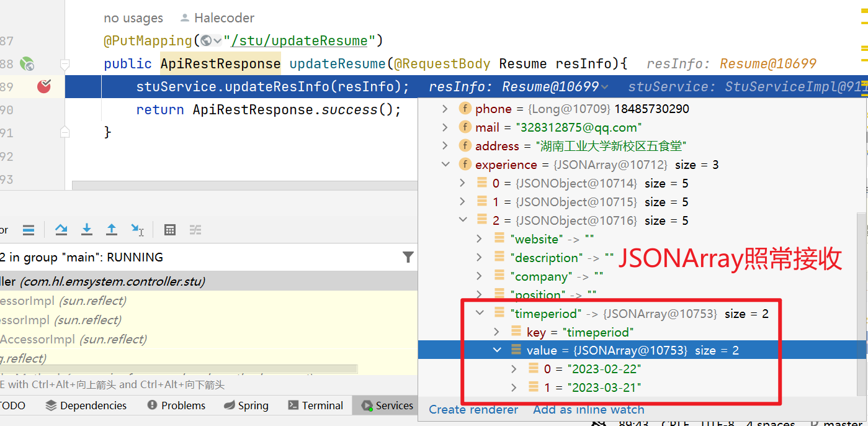Expand element 0 JSONObject@10714

coord(463,183)
